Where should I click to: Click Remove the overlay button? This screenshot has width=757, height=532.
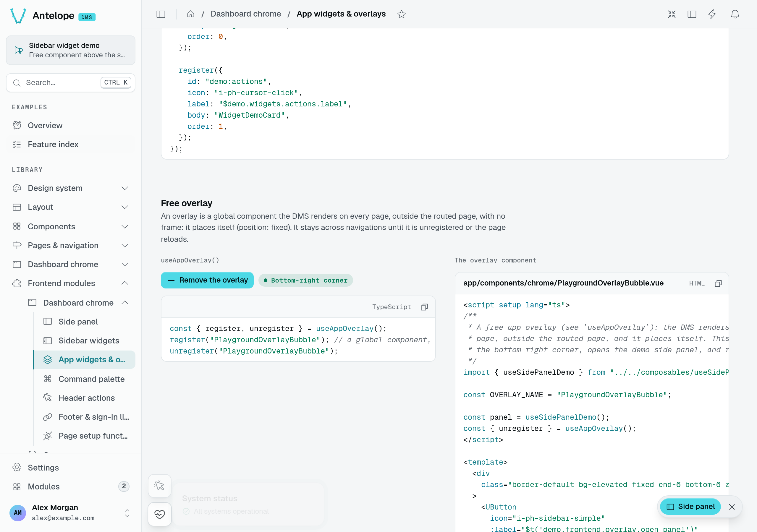click(207, 280)
